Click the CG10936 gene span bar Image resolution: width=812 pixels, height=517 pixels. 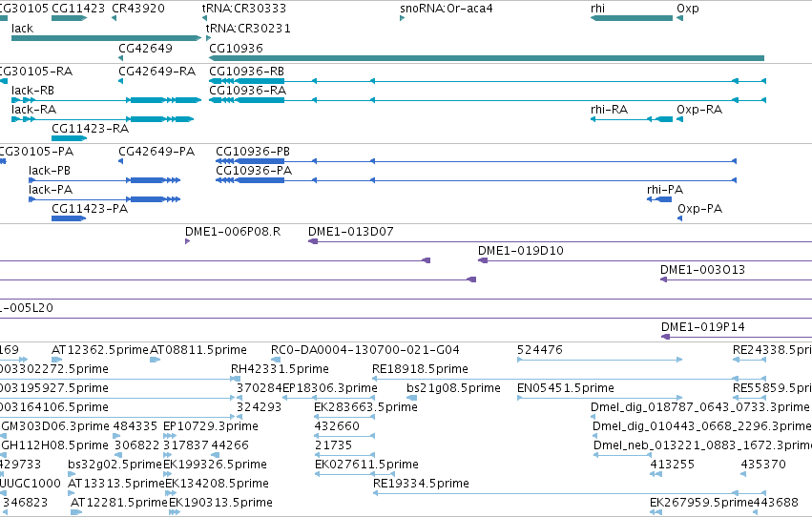tap(487, 58)
